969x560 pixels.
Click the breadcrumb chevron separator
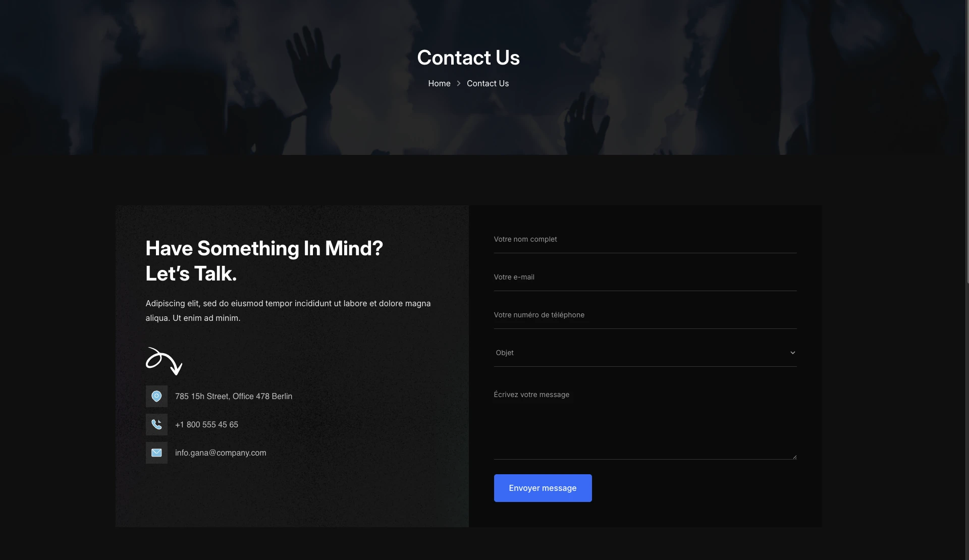(x=459, y=84)
